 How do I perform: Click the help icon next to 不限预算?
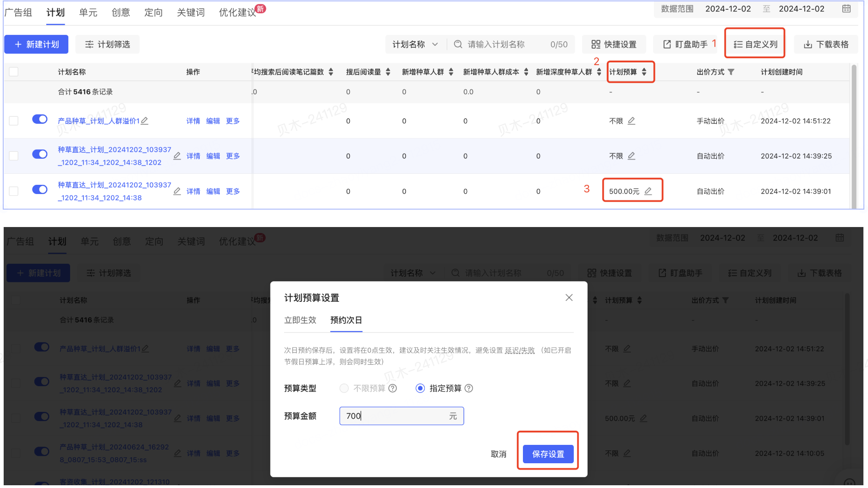click(x=393, y=388)
